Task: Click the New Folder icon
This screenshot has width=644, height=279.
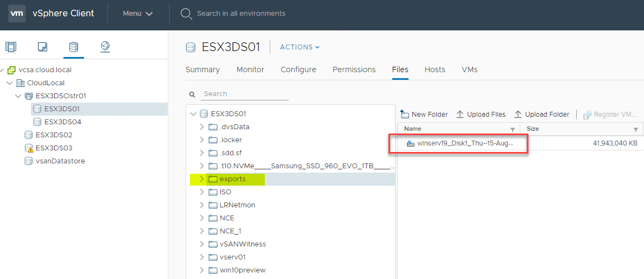Action: [x=405, y=114]
